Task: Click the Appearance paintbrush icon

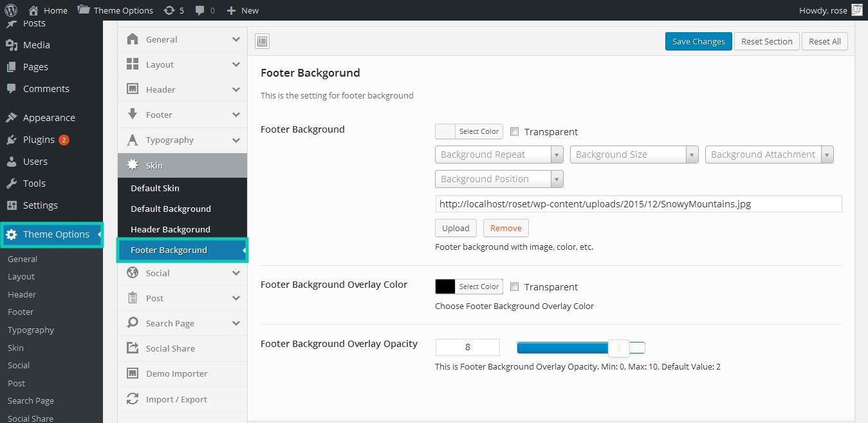Action: point(12,118)
